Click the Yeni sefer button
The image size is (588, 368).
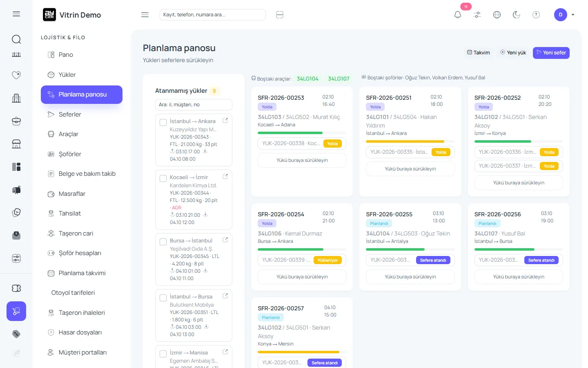[551, 53]
